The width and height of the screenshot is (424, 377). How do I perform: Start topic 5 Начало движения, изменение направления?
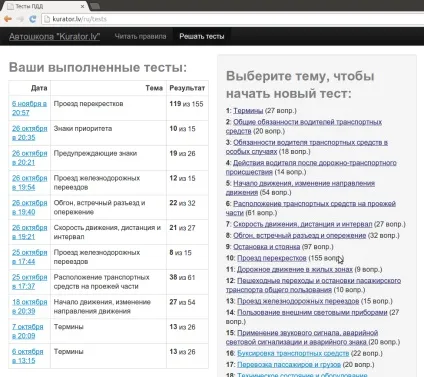[300, 188]
